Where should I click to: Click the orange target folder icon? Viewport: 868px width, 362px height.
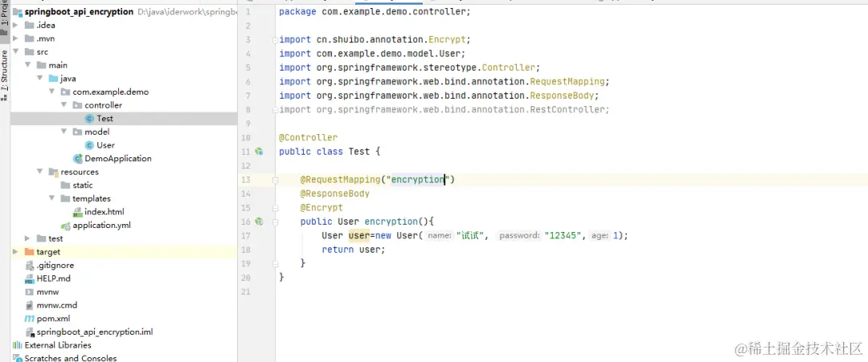click(30, 252)
